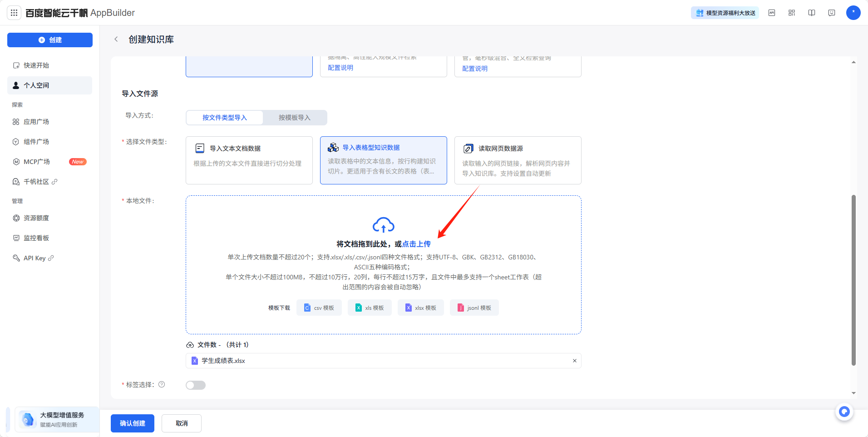Download the csv 模板 file
868x437 pixels.
pyautogui.click(x=319, y=308)
